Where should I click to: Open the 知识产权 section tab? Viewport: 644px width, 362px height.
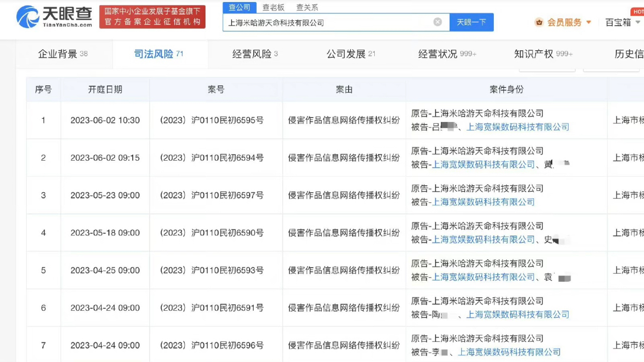point(543,54)
